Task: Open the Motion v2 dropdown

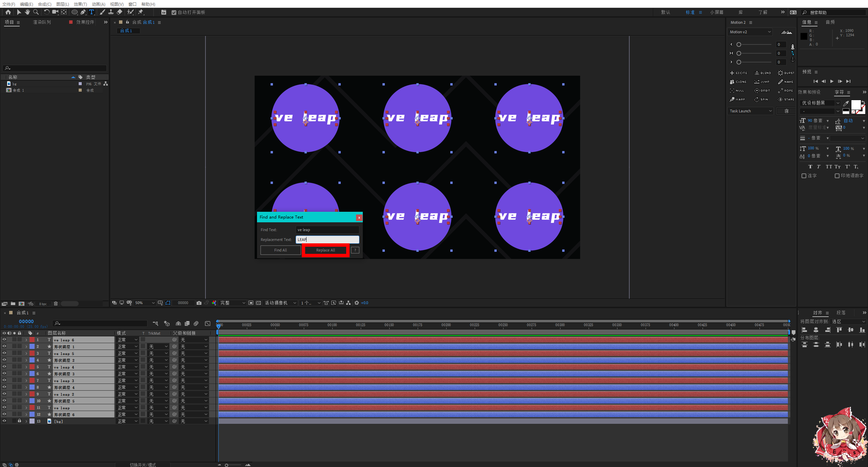Action: [x=750, y=32]
